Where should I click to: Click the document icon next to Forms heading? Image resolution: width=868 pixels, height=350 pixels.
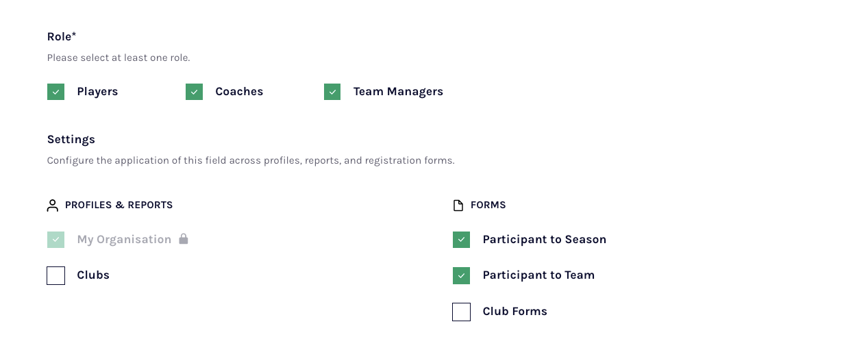458,205
